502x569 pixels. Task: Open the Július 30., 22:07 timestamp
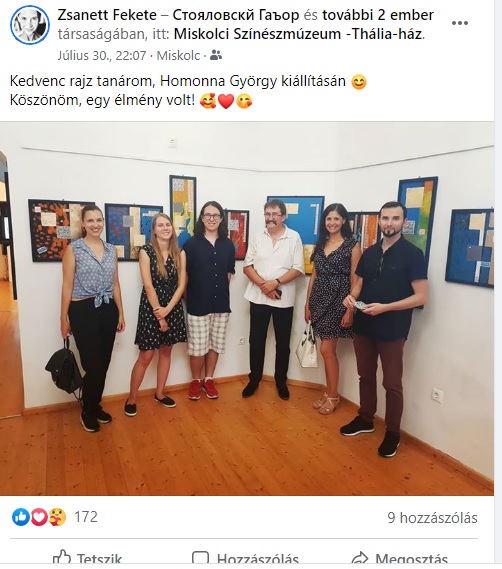[x=102, y=56]
